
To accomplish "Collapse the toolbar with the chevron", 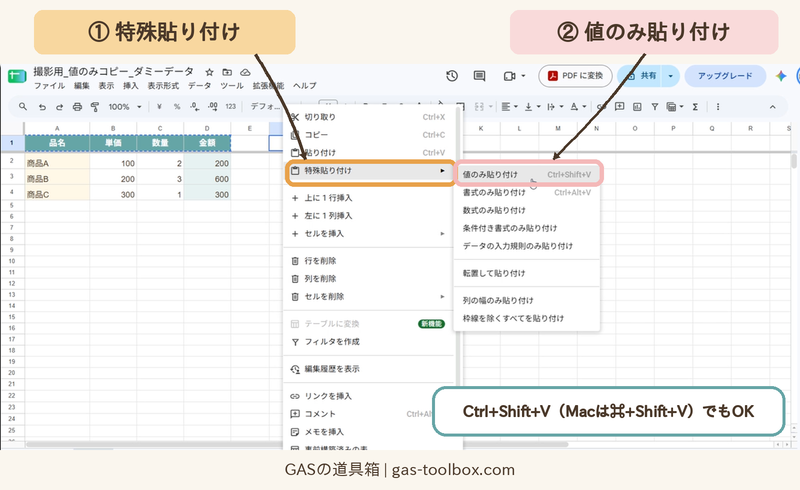I will click(772, 107).
